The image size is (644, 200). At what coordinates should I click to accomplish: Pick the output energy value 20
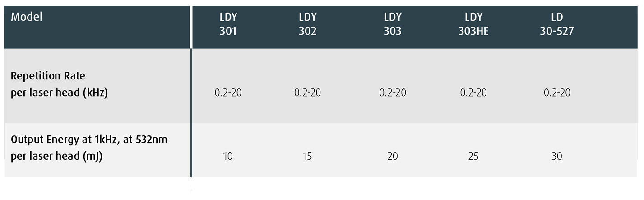[392, 156]
